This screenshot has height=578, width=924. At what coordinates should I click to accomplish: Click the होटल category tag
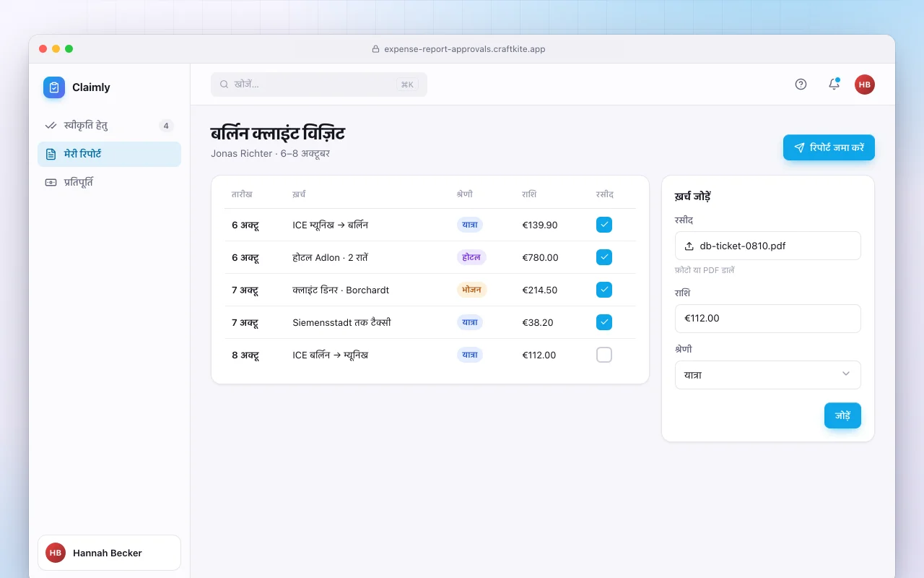coord(471,257)
